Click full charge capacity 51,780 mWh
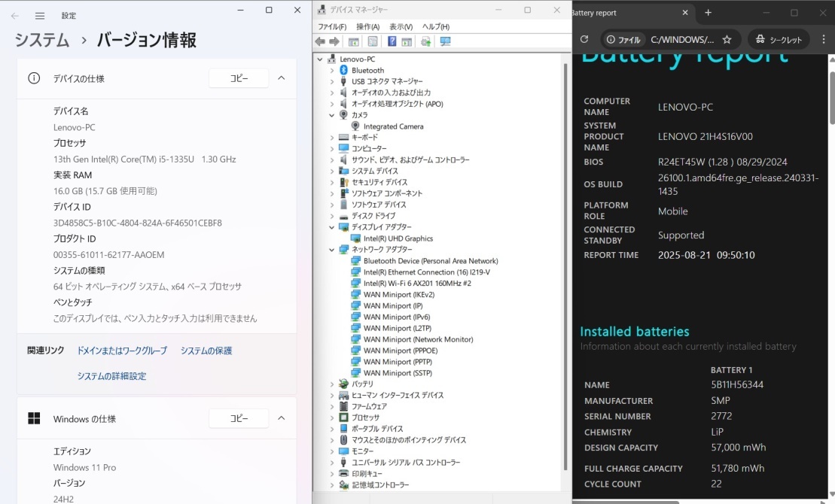This screenshot has height=504, width=835. click(x=738, y=469)
